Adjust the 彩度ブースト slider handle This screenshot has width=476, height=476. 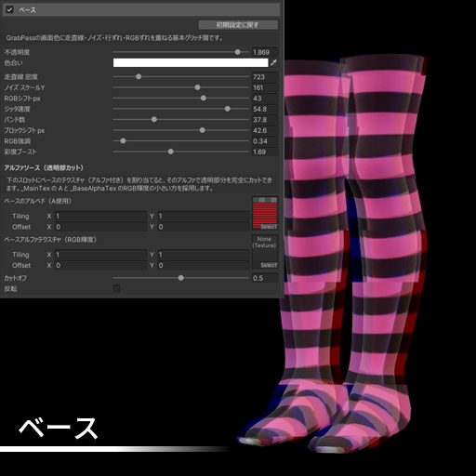(171, 152)
